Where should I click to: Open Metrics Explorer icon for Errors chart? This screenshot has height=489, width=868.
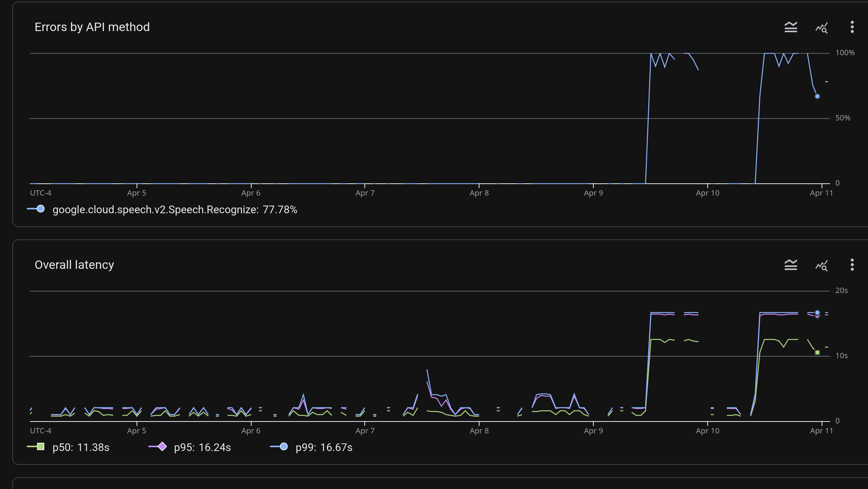click(821, 28)
